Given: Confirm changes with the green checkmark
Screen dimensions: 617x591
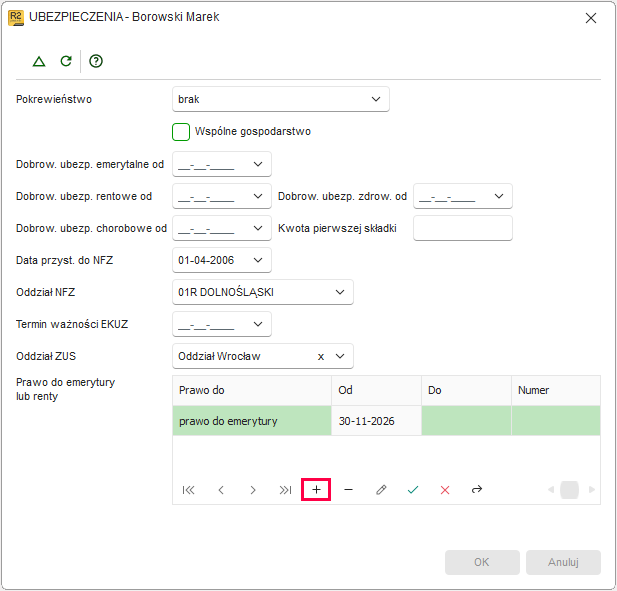Looking at the screenshot, I should 413,489.
